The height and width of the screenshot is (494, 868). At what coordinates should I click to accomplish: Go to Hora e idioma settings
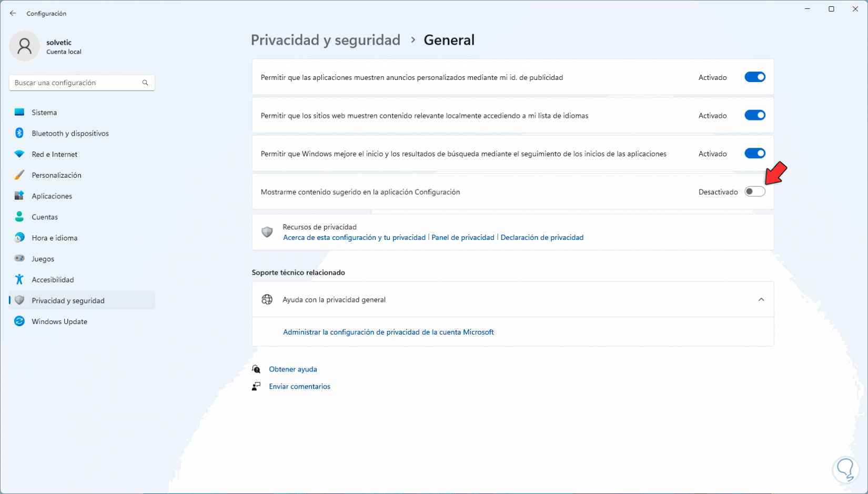(x=54, y=238)
